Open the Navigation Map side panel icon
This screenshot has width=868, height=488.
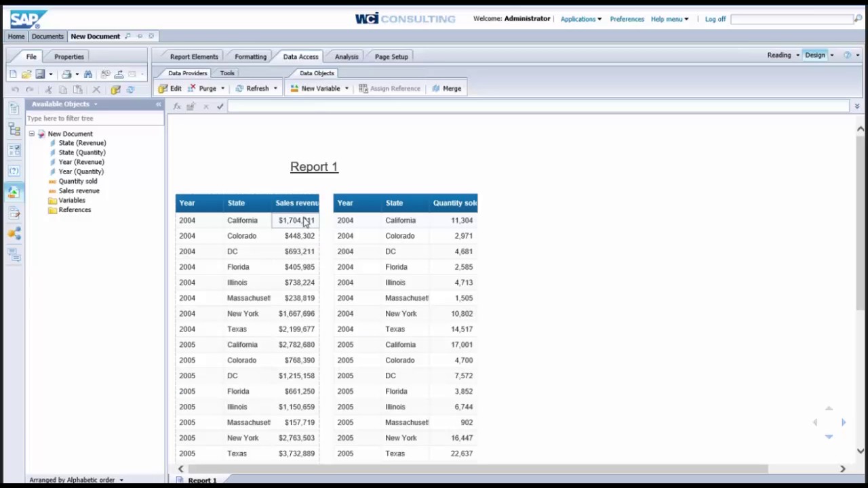(x=14, y=130)
